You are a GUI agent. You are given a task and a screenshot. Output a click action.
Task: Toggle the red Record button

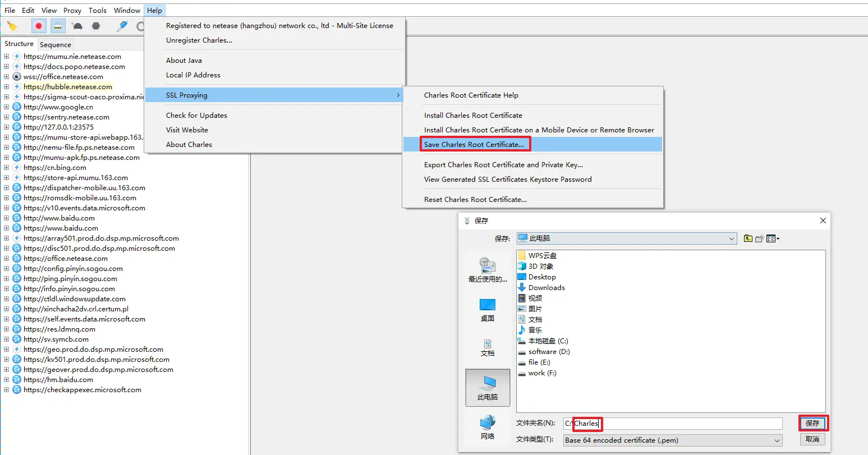tap(39, 26)
